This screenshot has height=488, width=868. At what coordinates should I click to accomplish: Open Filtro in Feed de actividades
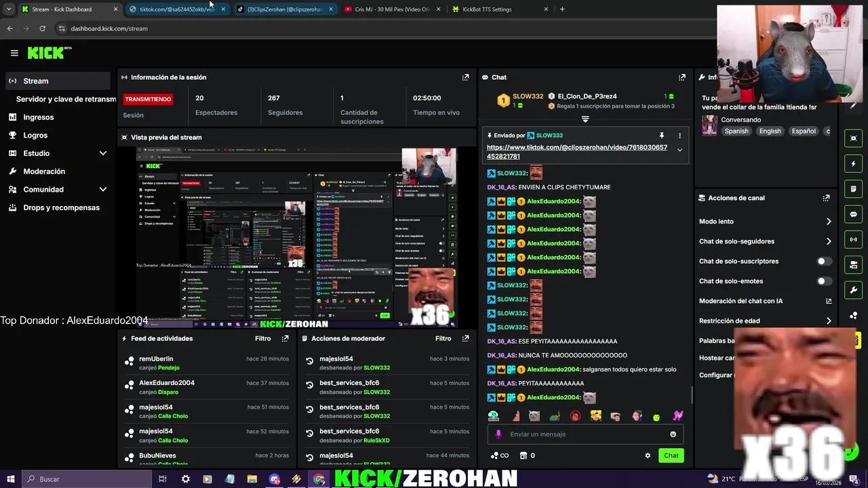(262, 338)
